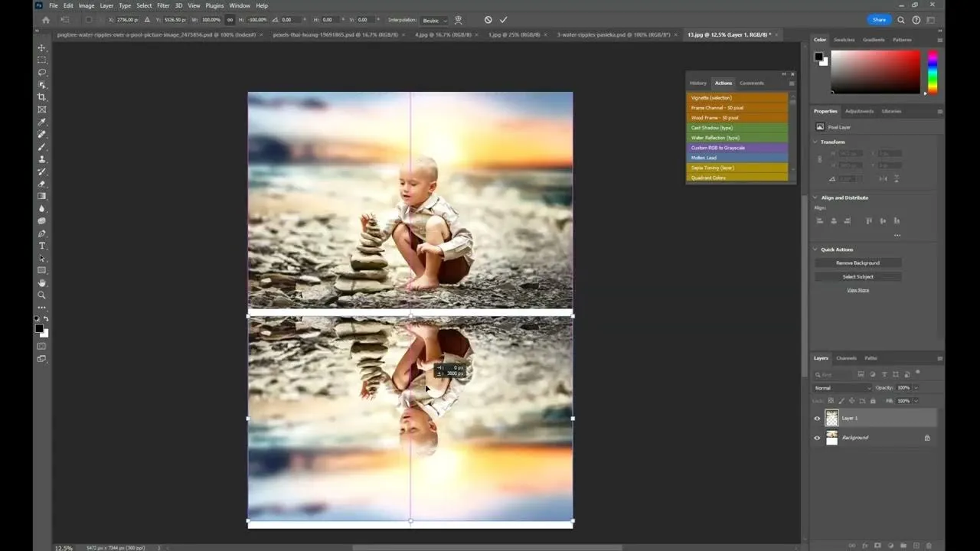The width and height of the screenshot is (980, 551).
Task: Select the Move tool
Action: (x=41, y=47)
